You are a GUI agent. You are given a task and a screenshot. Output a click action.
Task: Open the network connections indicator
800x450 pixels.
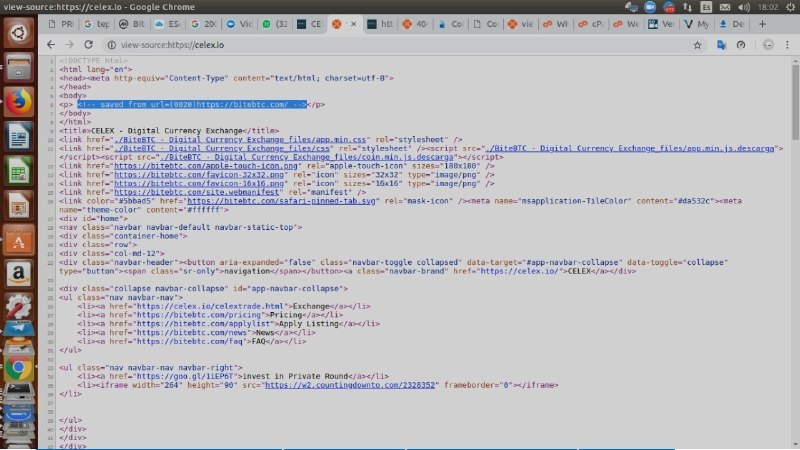pos(687,7)
